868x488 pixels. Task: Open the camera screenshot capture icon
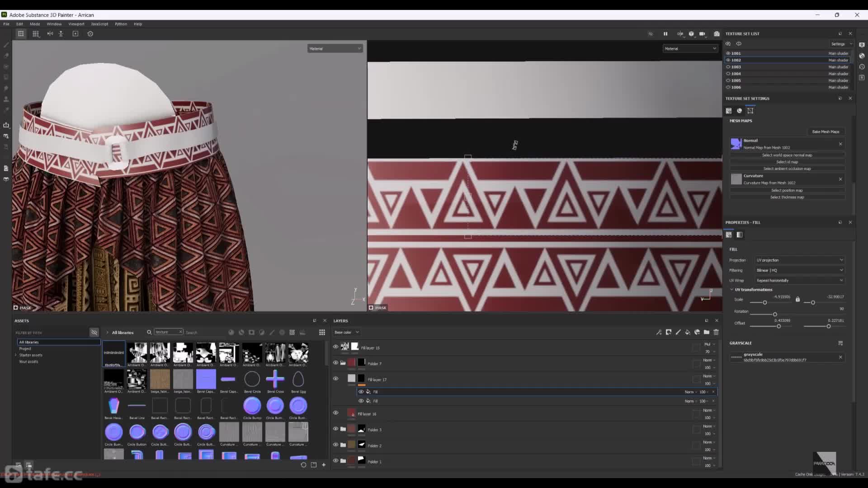(717, 34)
